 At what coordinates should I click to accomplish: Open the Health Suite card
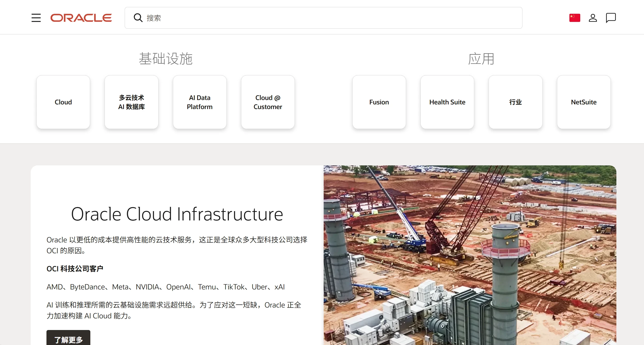pos(447,102)
